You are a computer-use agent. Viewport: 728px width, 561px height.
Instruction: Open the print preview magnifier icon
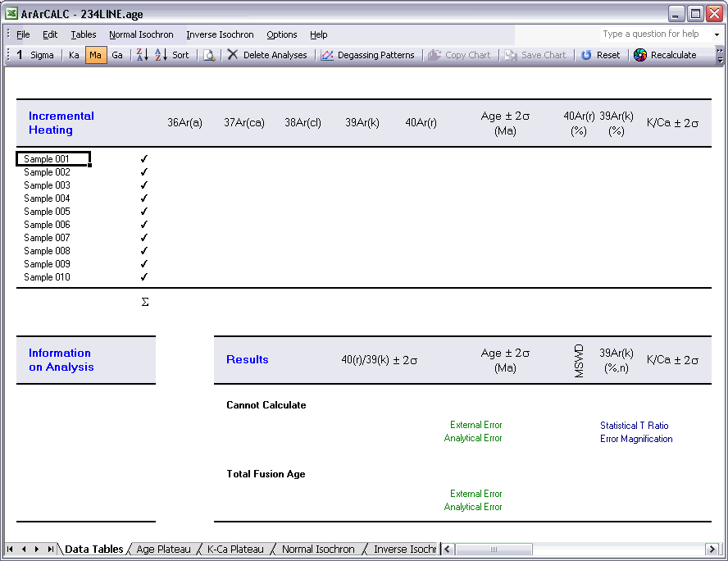[x=209, y=55]
